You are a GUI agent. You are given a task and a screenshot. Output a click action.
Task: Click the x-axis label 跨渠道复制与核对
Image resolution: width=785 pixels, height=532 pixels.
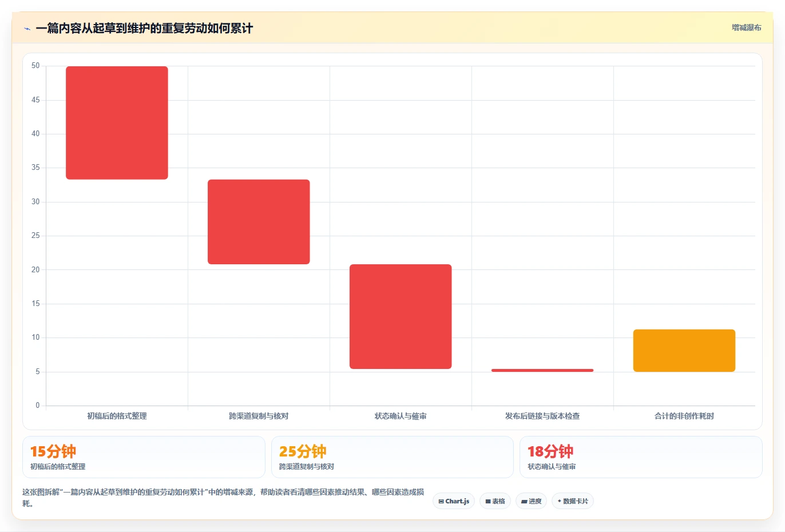point(259,416)
